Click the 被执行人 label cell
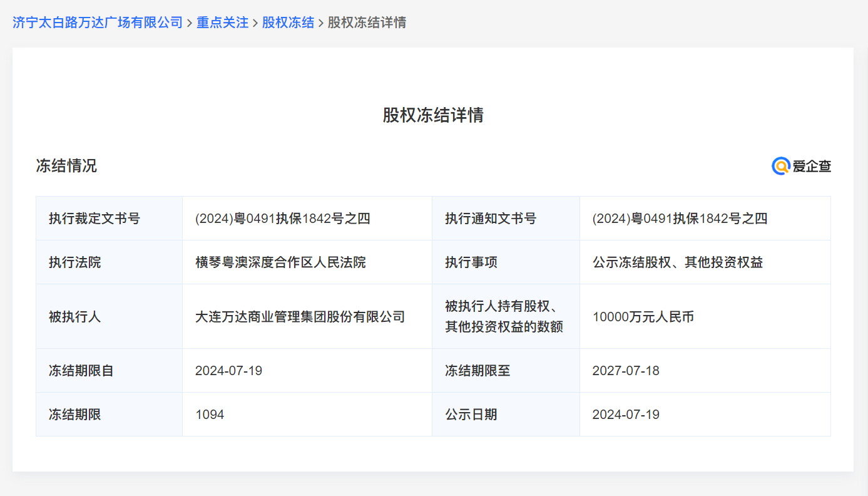Viewport: 868px width, 496px height. coord(74,317)
